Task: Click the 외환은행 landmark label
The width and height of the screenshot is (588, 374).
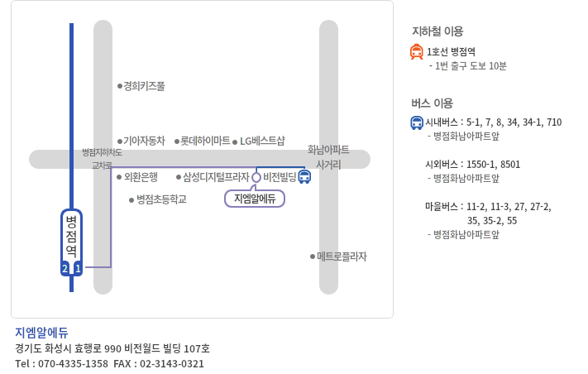Action: pyautogui.click(x=141, y=177)
